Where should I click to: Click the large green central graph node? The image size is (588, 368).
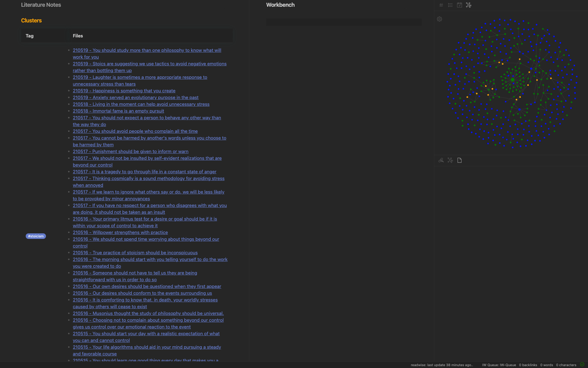click(513, 80)
